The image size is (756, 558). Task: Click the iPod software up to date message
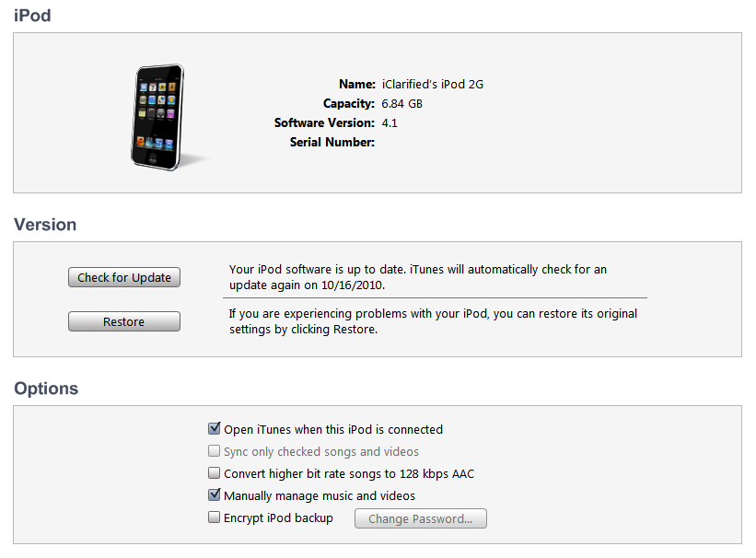coord(418,277)
